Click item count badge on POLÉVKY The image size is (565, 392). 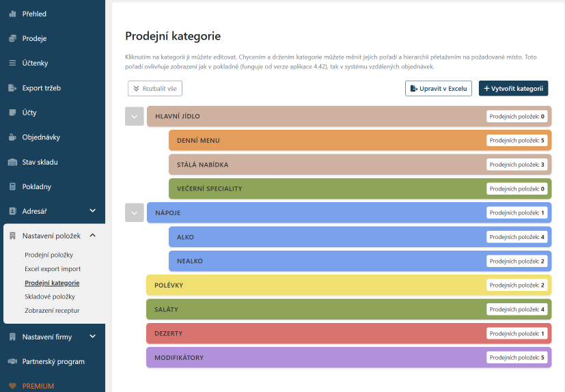pos(517,285)
